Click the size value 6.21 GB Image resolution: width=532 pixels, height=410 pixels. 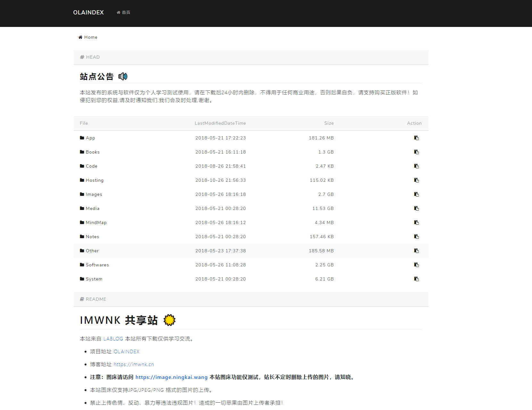tap(324, 279)
